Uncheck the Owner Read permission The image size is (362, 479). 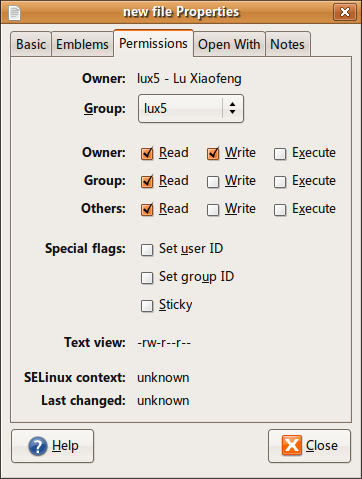[x=147, y=154]
